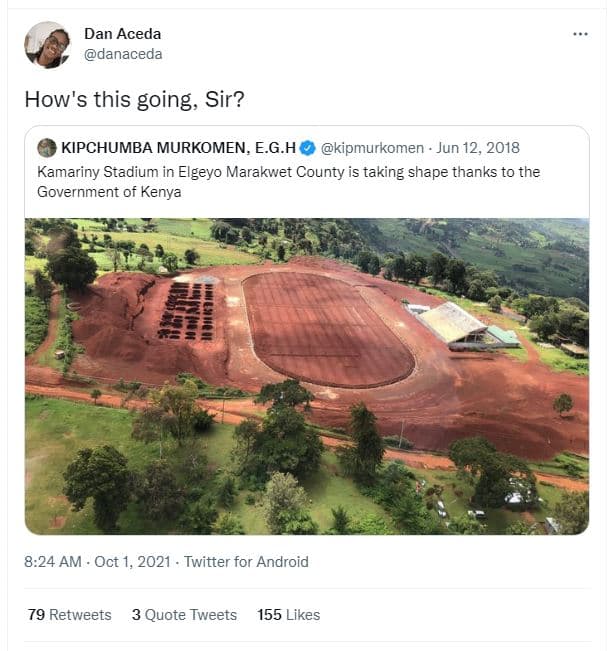The width and height of the screenshot is (614, 651).
Task: Open the @danaceda handle link
Action: [123, 54]
